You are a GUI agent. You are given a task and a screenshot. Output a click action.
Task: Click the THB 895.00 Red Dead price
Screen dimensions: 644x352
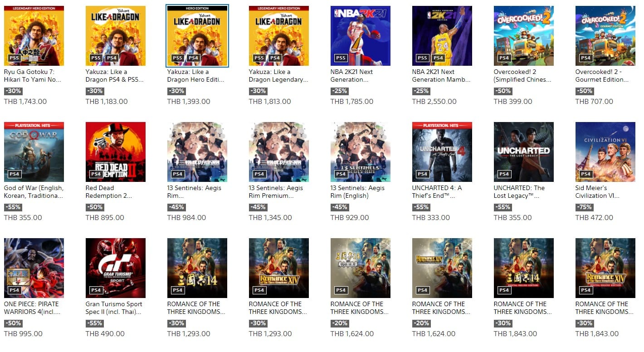[105, 218]
